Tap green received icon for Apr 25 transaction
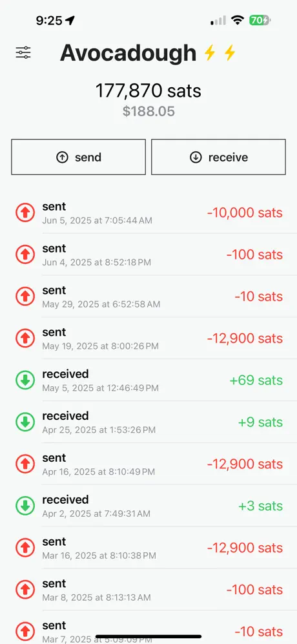This screenshot has height=644, width=297. click(25, 422)
